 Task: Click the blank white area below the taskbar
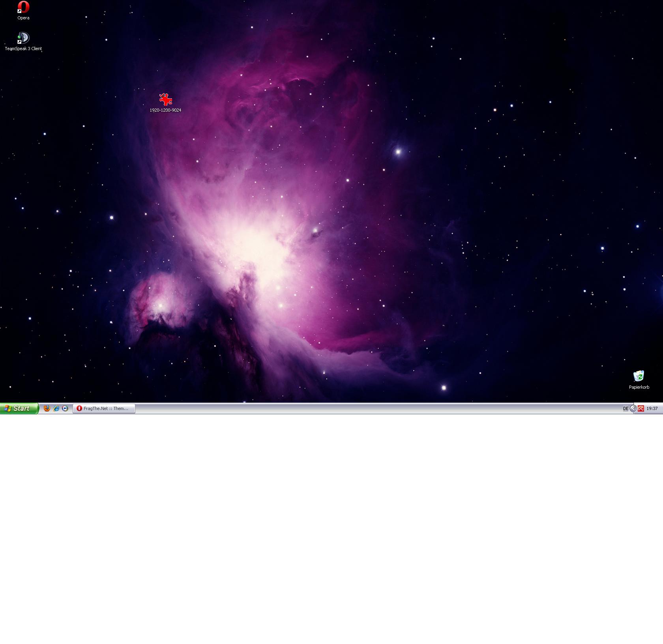pyautogui.click(x=331, y=529)
